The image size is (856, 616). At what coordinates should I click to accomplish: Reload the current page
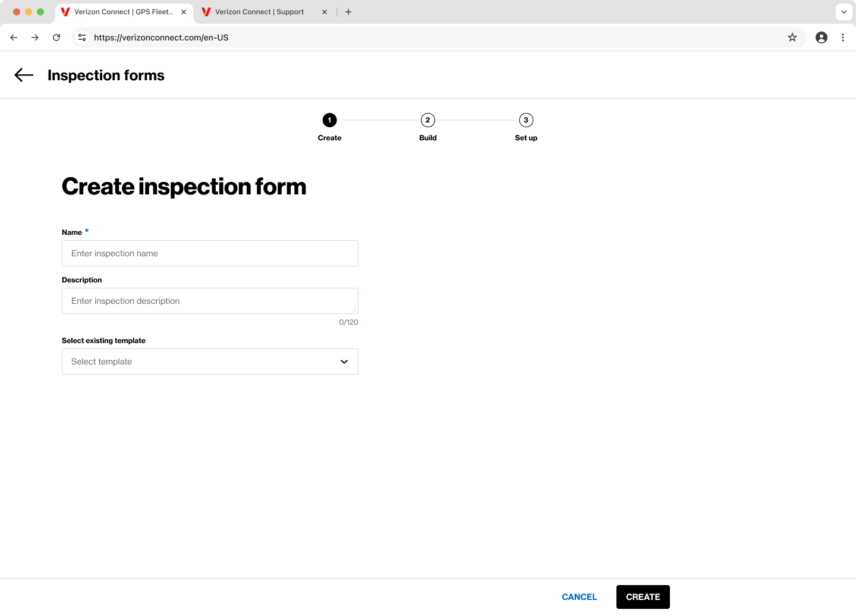pos(56,37)
